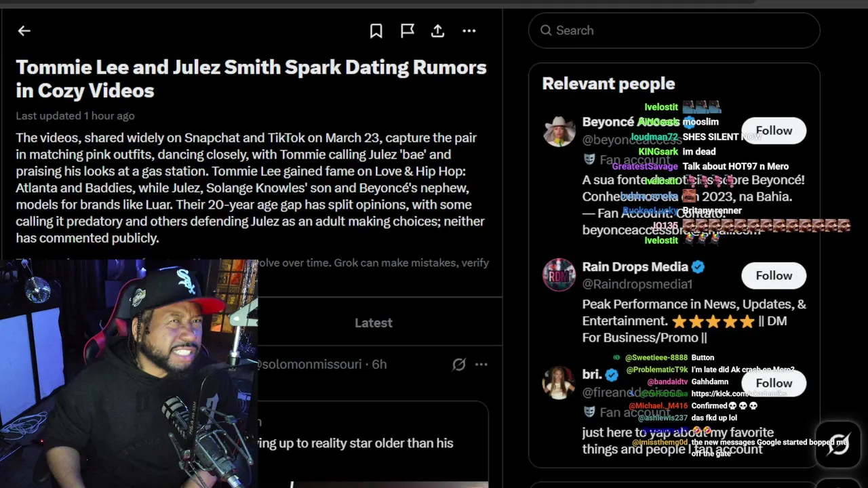Open @solomonmissouri profile link
The height and width of the screenshot is (488, 868).
(309, 365)
